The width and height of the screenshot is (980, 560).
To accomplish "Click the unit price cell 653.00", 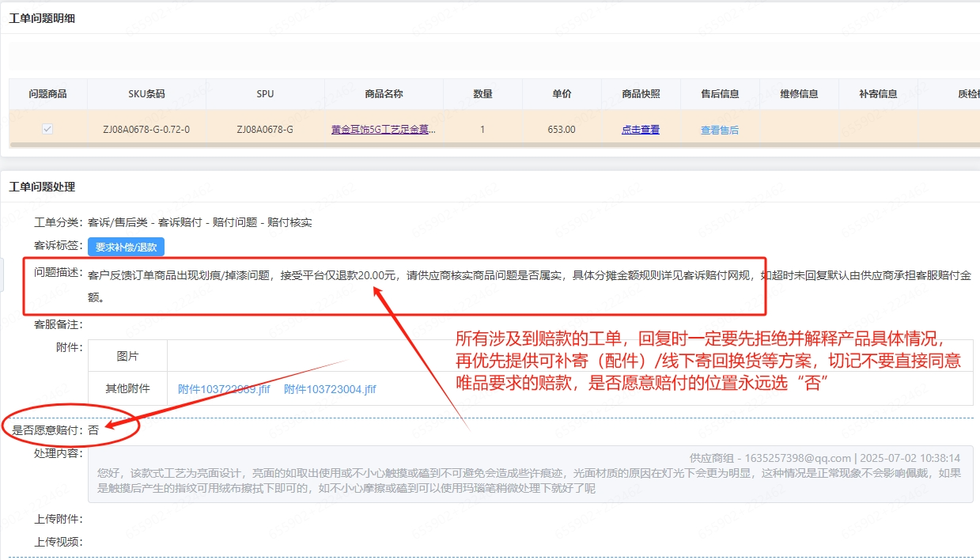I will click(x=562, y=129).
